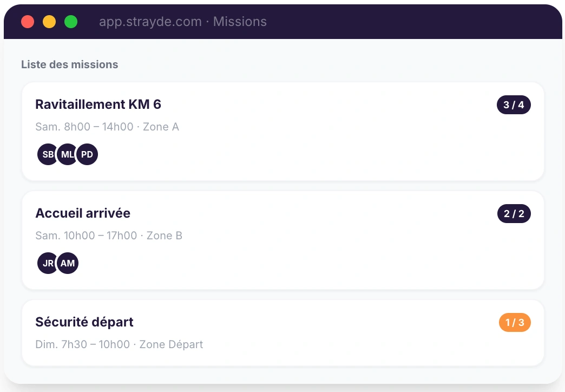Open the AM avatar on Accueil arrivée

pyautogui.click(x=68, y=263)
